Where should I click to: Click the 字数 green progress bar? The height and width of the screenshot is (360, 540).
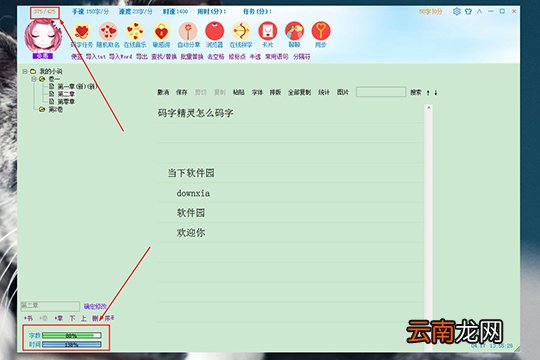pos(72,335)
